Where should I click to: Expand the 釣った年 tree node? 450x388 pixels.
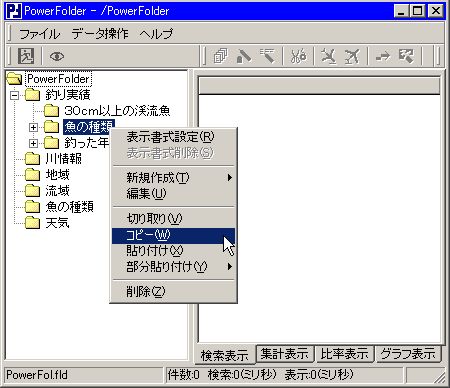click(x=33, y=143)
